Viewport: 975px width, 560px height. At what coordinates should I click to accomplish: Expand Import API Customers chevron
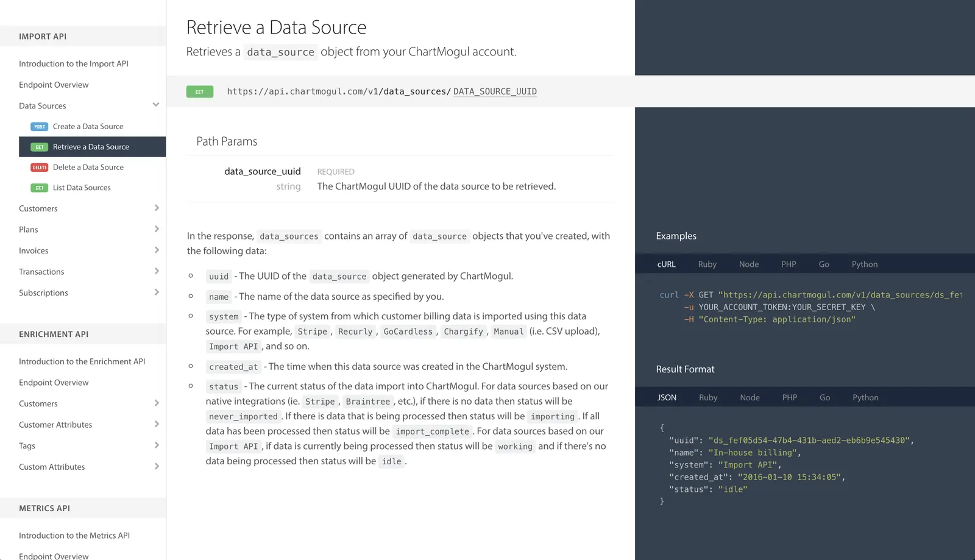(x=157, y=208)
